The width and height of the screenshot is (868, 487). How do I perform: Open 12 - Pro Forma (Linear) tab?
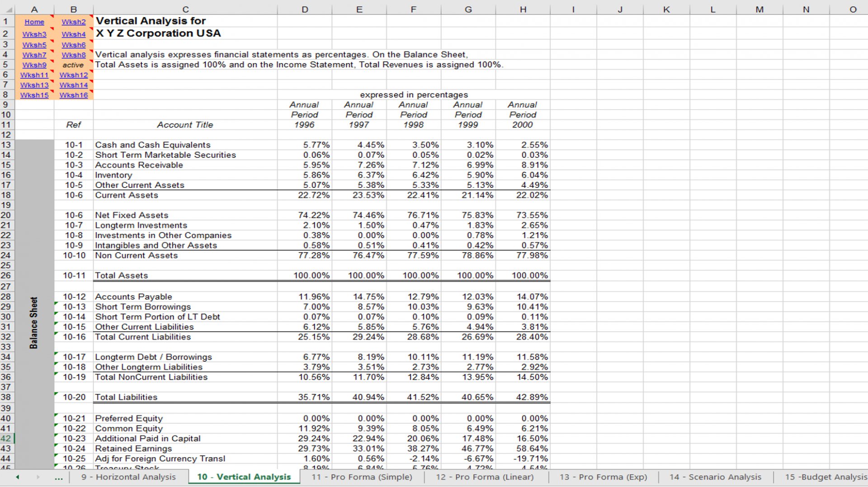[x=485, y=477]
